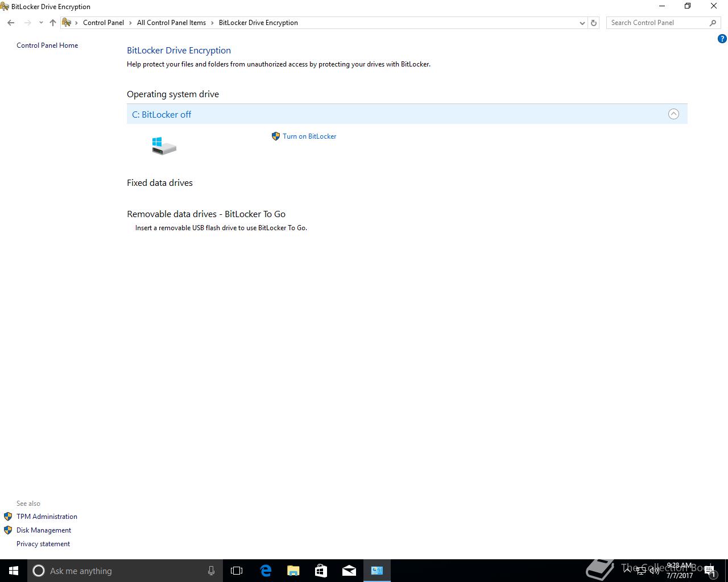The height and width of the screenshot is (582, 728).
Task: Click breadcrumb arrow after All Control Panel Items
Action: pyautogui.click(x=212, y=23)
